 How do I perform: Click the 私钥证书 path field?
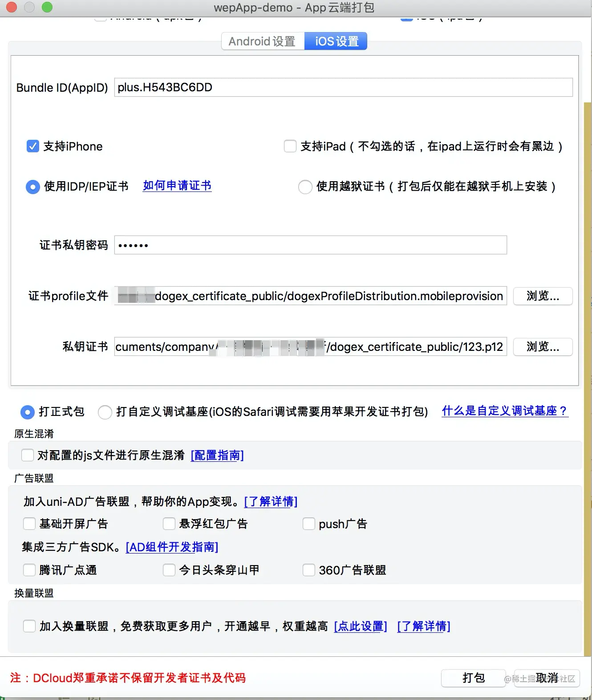(310, 346)
